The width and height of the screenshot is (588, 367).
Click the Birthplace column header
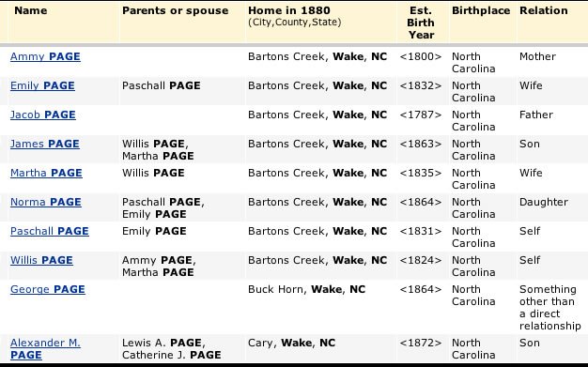481,10
